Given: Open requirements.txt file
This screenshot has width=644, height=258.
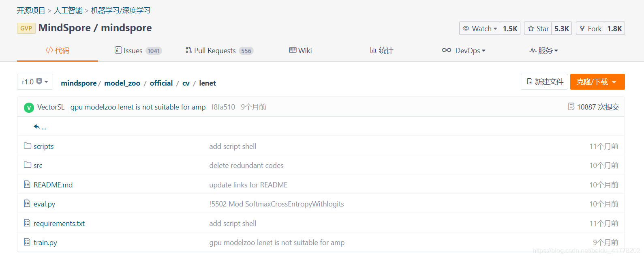Looking at the screenshot, I should [59, 223].
